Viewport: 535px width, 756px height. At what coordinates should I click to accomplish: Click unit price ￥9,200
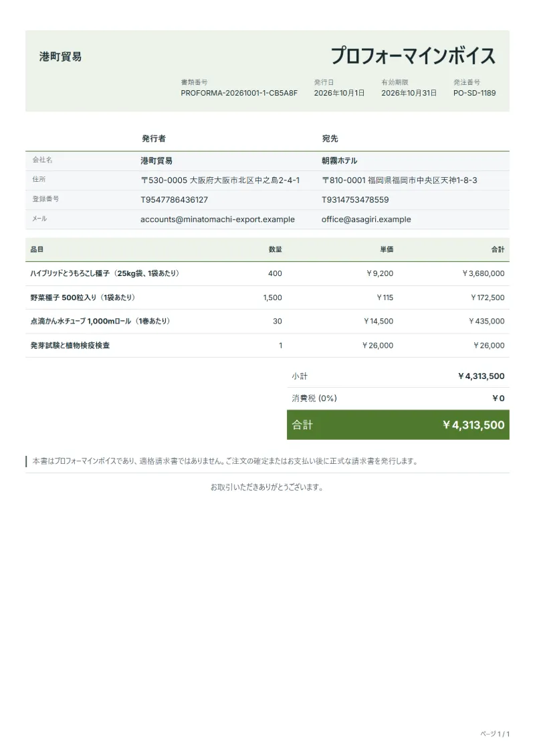click(380, 274)
